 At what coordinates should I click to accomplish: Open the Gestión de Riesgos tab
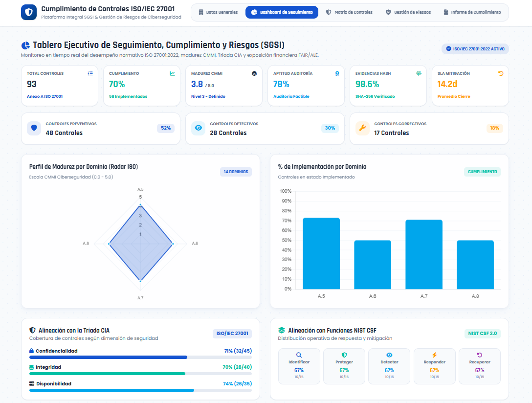(408, 12)
